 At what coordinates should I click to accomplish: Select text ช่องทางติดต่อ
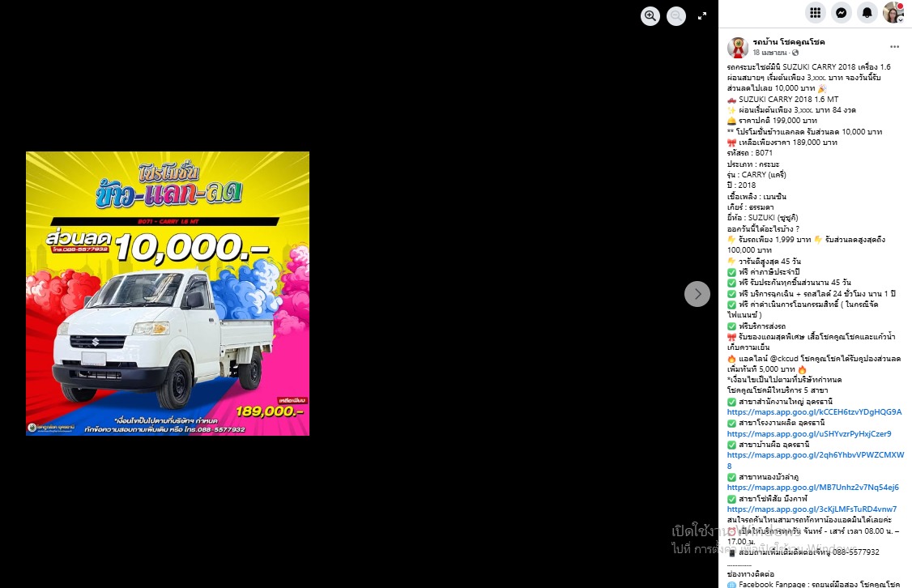point(750,574)
